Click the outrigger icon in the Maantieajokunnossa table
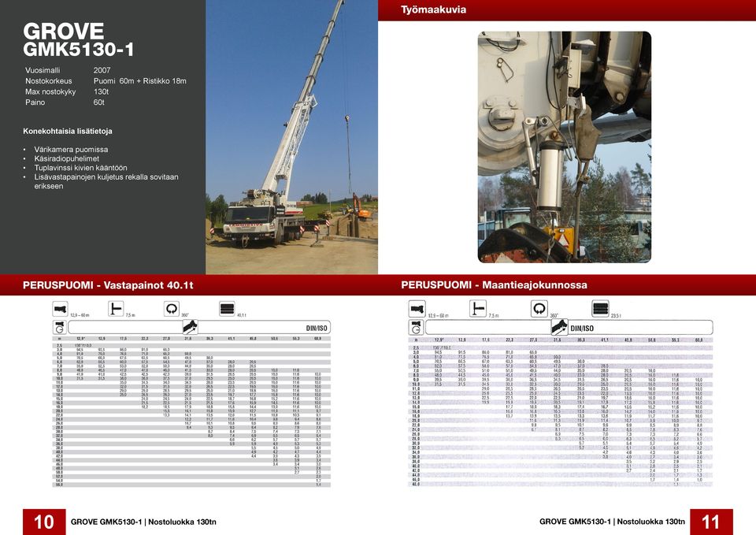This screenshot has width=756, height=535. (x=478, y=309)
